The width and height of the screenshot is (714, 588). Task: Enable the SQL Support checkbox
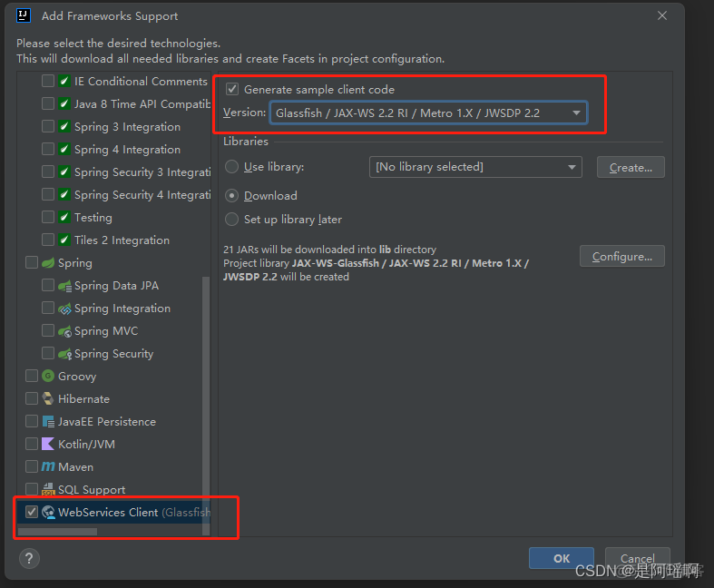(32, 489)
